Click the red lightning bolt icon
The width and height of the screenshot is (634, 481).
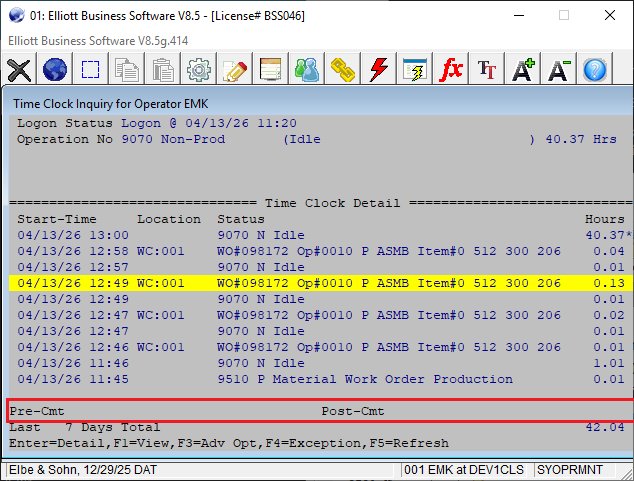coord(379,70)
